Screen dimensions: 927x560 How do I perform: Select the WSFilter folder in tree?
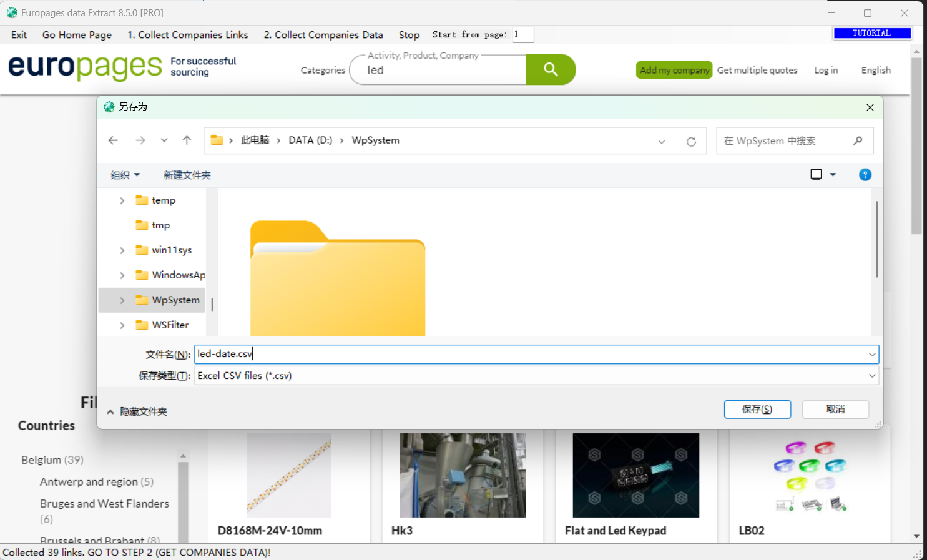click(x=170, y=325)
